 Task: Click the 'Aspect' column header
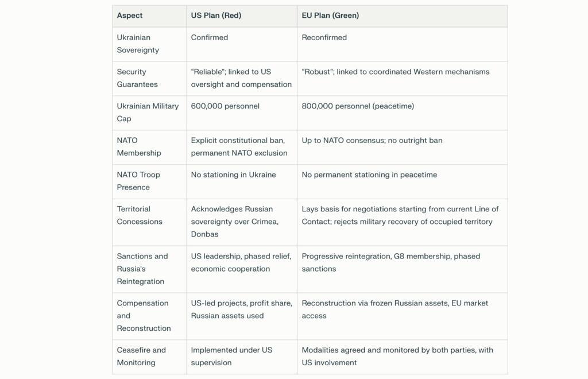point(130,16)
